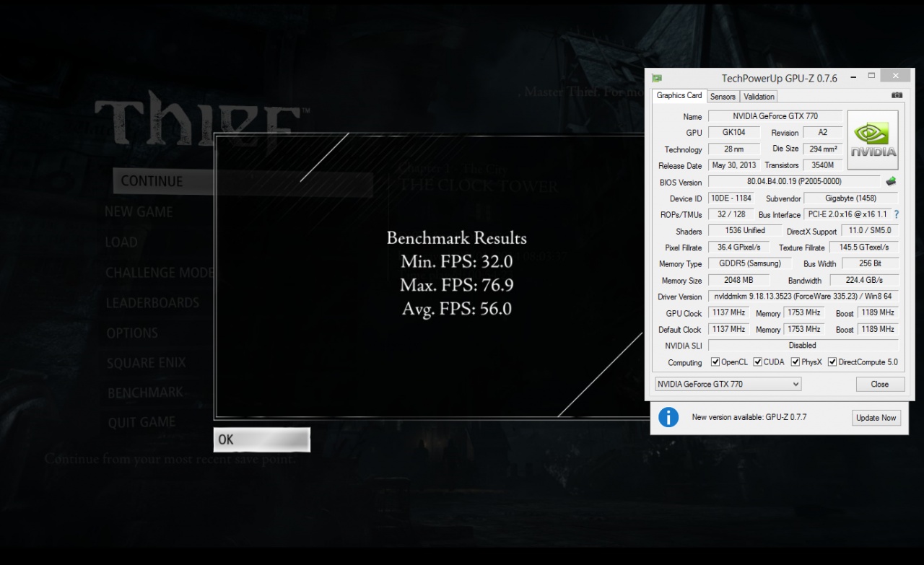Click the Release Date value May 30, 2013
This screenshot has height=565, width=924.
click(x=733, y=165)
